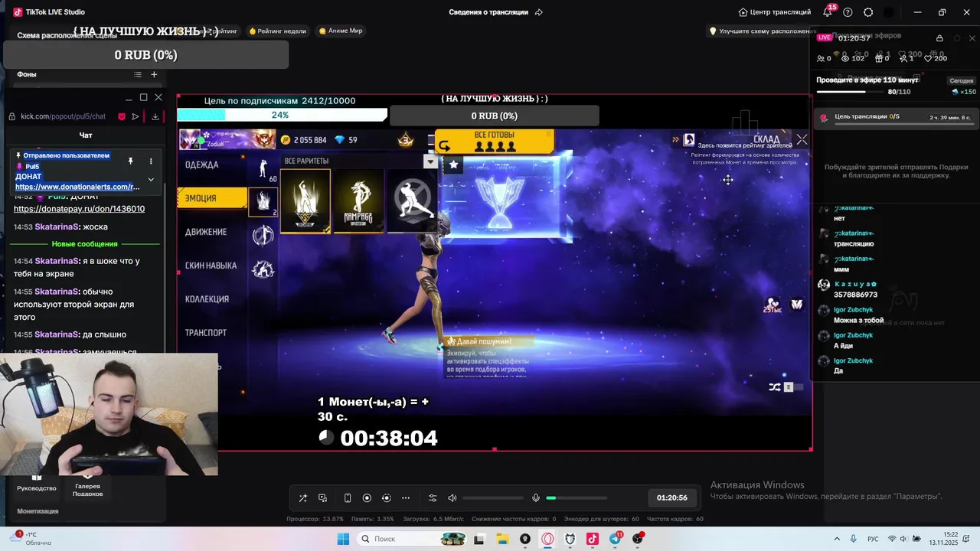
Task: Open the TikTok app in taskbar
Action: click(x=593, y=539)
